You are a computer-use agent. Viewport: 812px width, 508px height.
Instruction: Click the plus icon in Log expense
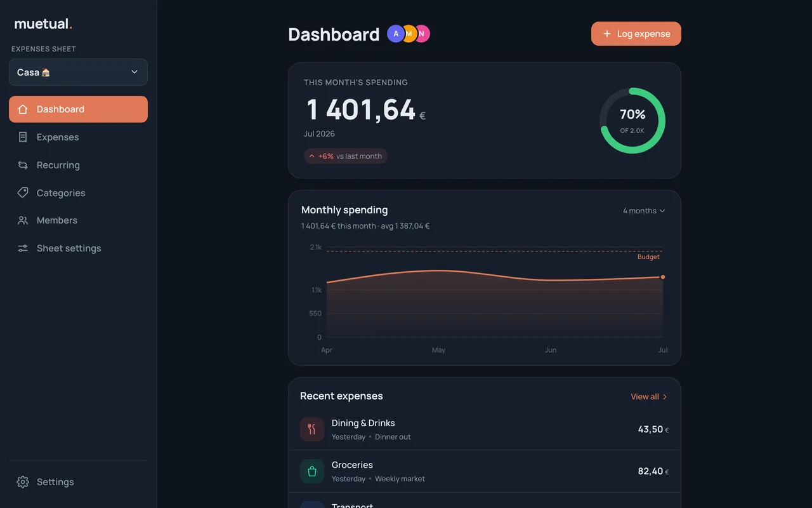(607, 34)
